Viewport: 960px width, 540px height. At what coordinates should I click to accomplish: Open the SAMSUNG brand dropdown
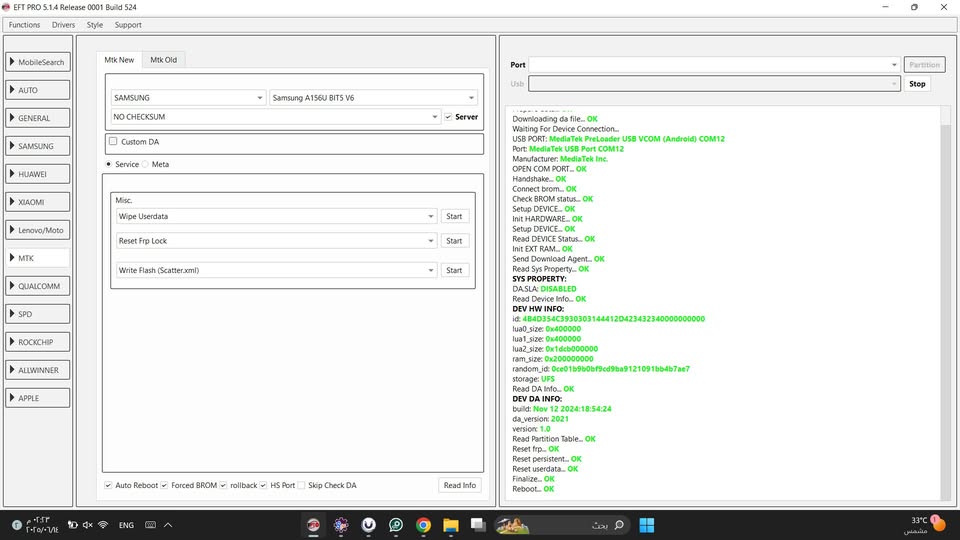click(x=188, y=97)
